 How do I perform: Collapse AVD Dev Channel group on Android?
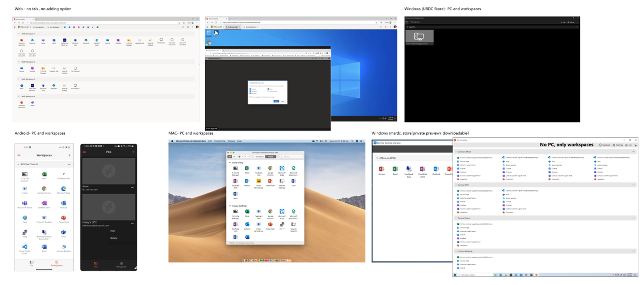(x=19, y=164)
